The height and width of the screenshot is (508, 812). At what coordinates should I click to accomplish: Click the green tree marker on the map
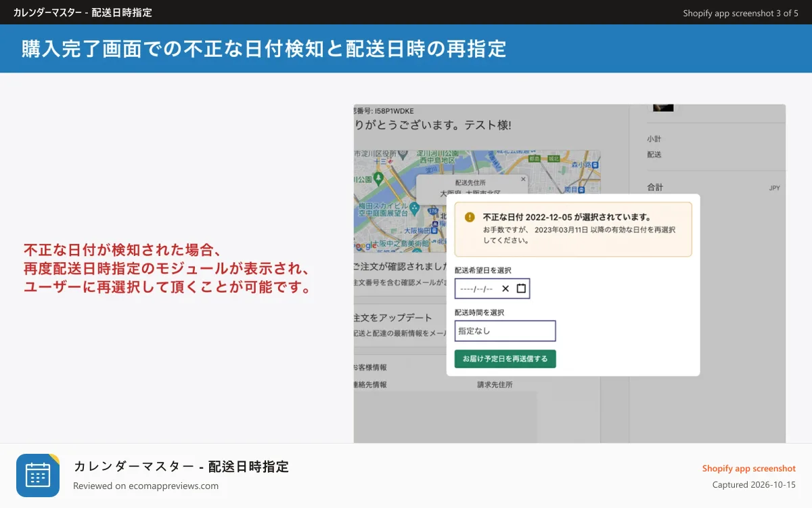click(x=379, y=177)
